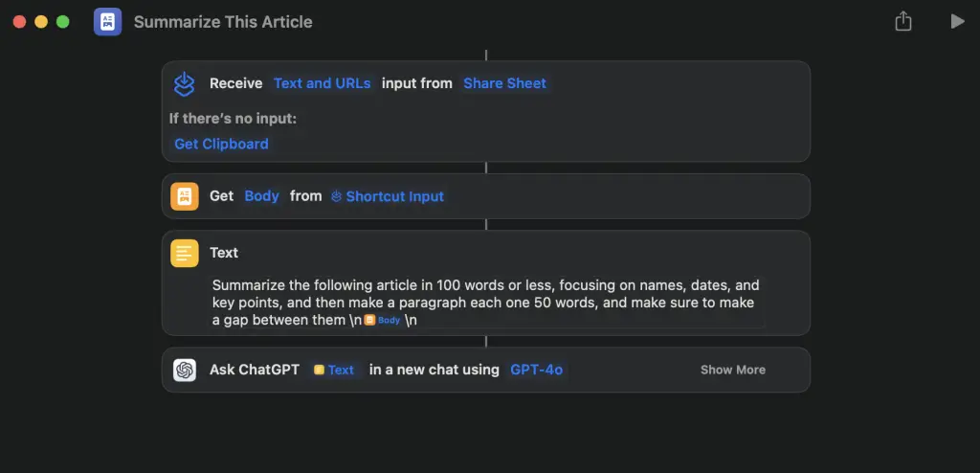This screenshot has width=980, height=473.
Task: Click the Body variable token in text
Action: coord(383,321)
